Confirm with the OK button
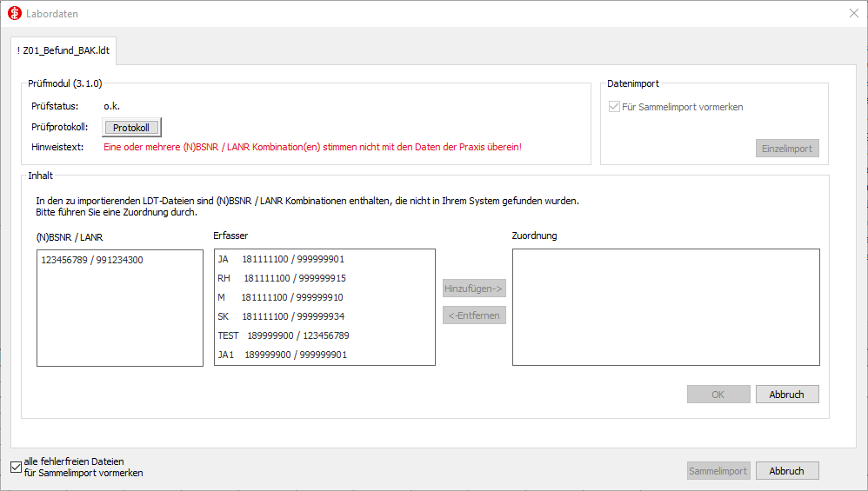The width and height of the screenshot is (868, 491). (x=718, y=395)
